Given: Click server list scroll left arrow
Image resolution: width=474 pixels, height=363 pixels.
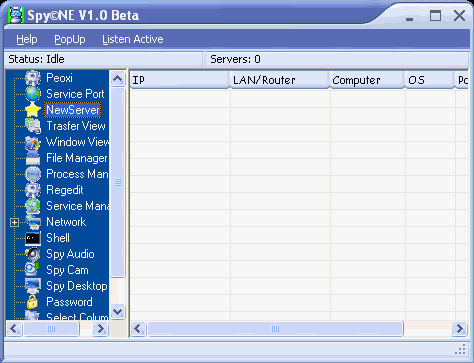Looking at the screenshot, I should [138, 329].
